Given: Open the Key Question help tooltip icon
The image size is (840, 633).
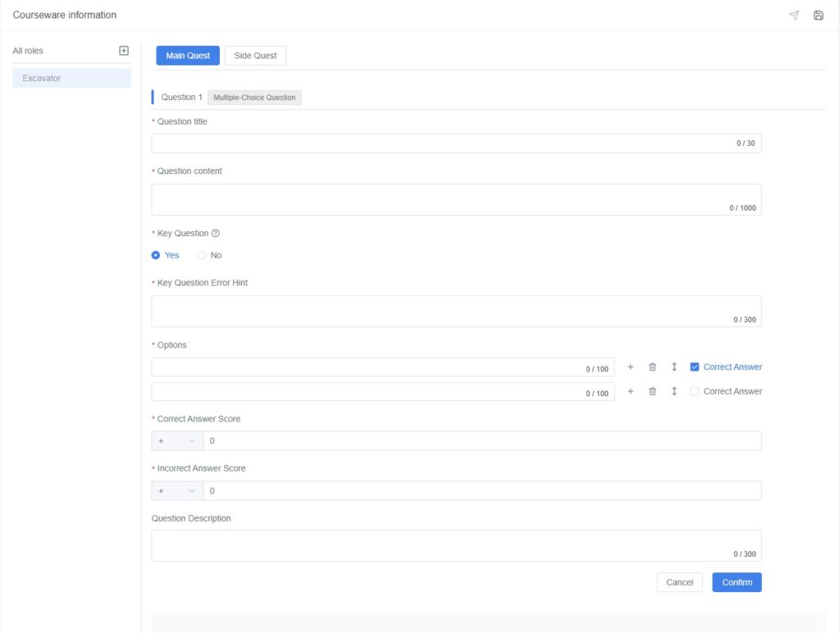Looking at the screenshot, I should (216, 234).
